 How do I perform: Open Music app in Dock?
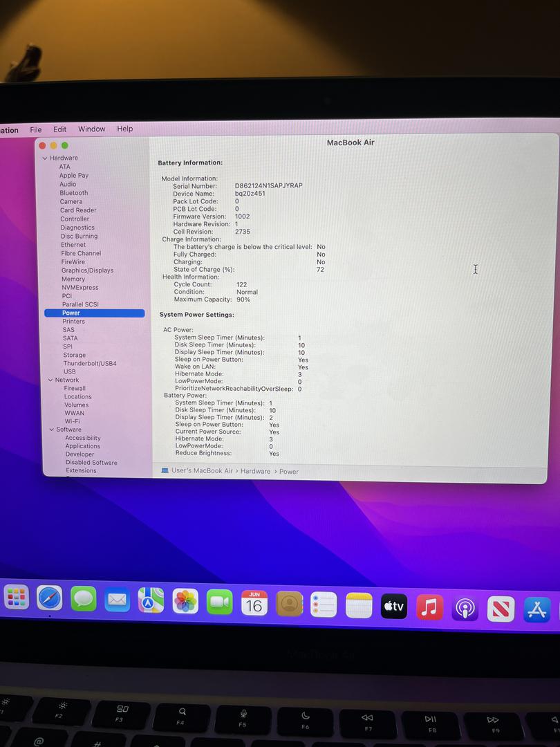point(429,607)
